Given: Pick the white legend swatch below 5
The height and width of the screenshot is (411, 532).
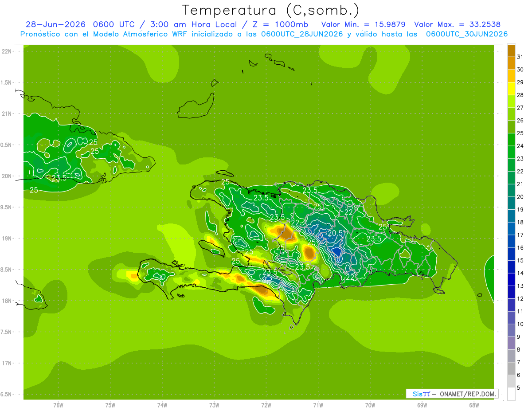Looking at the screenshot, I should pyautogui.click(x=511, y=394).
